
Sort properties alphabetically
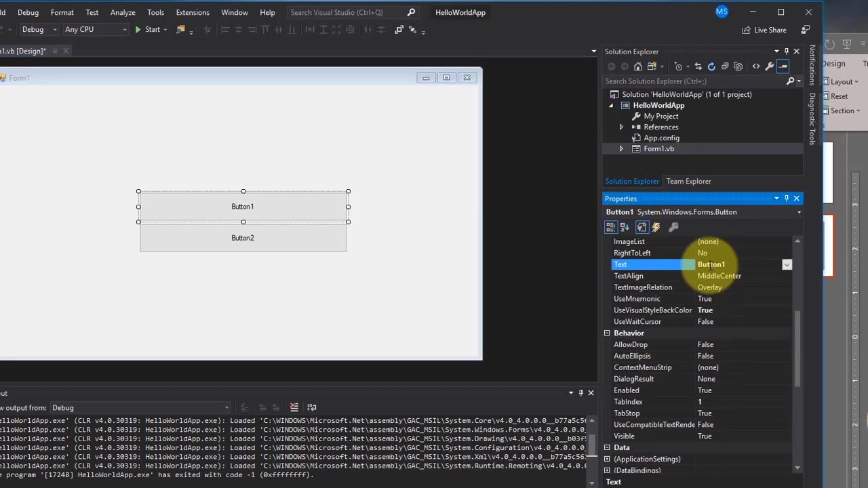click(x=625, y=227)
